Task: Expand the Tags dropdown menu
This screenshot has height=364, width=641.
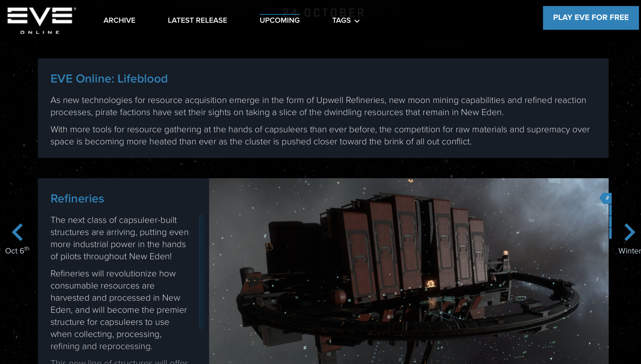Action: click(346, 20)
